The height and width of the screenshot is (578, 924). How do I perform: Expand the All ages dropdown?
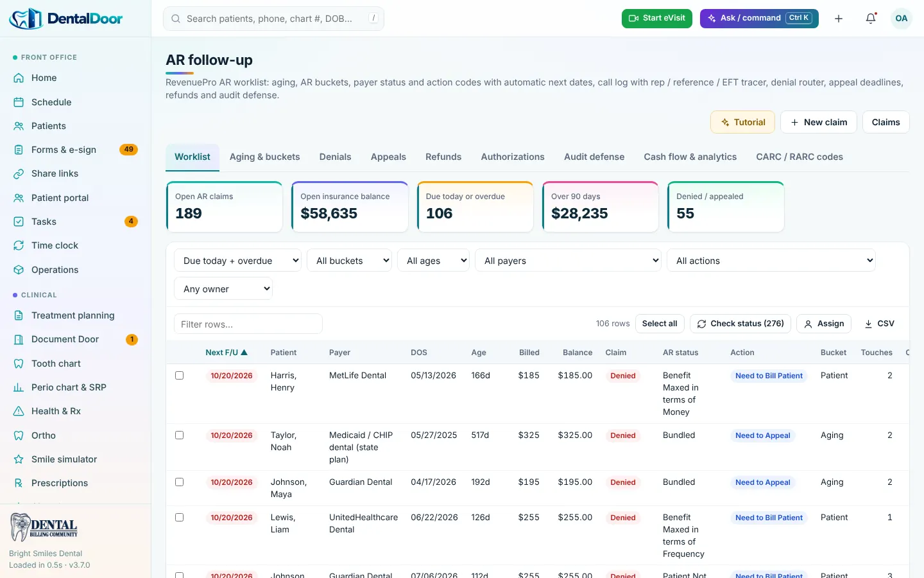[x=433, y=261]
